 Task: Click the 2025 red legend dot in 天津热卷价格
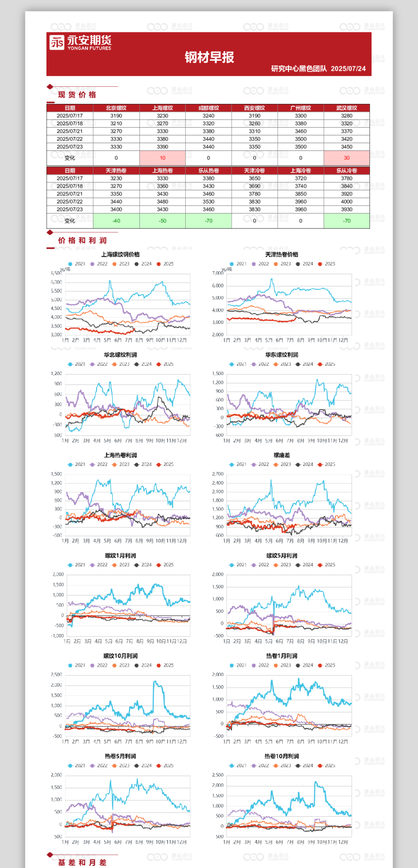[x=320, y=264]
